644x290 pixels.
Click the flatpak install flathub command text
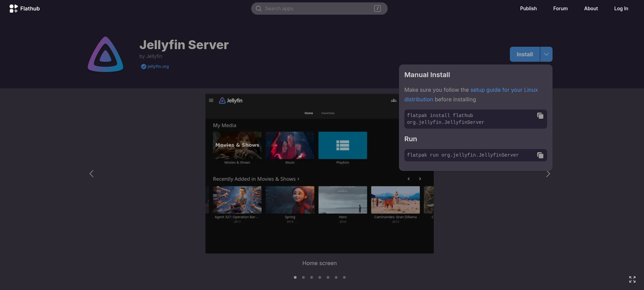[445, 119]
